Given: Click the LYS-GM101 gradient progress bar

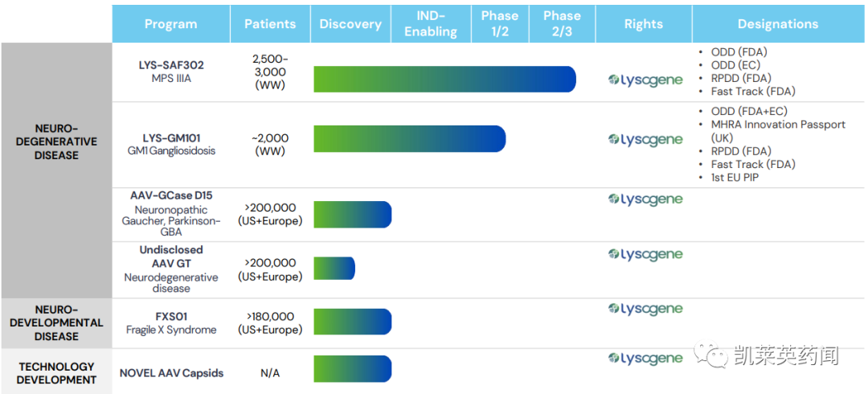Looking at the screenshot, I should pyautogui.click(x=409, y=138).
